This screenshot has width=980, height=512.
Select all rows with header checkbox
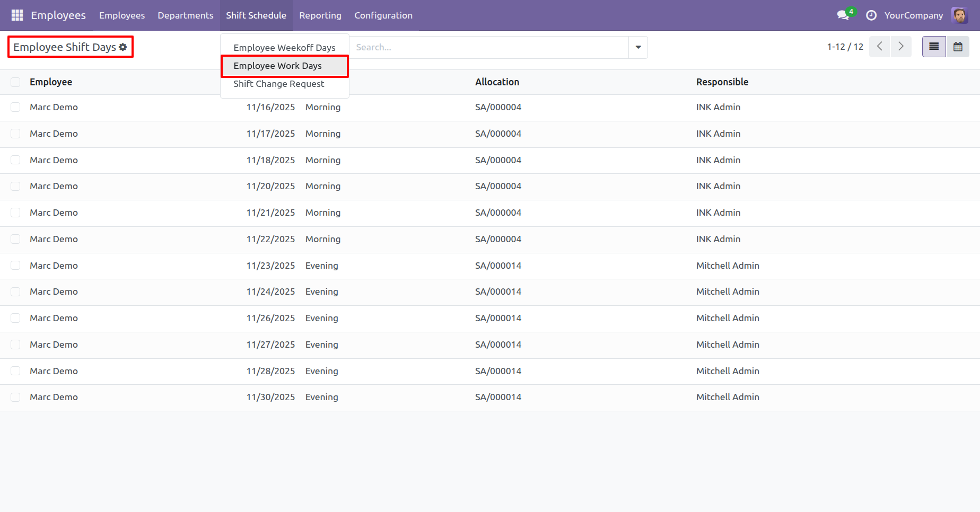tap(15, 82)
